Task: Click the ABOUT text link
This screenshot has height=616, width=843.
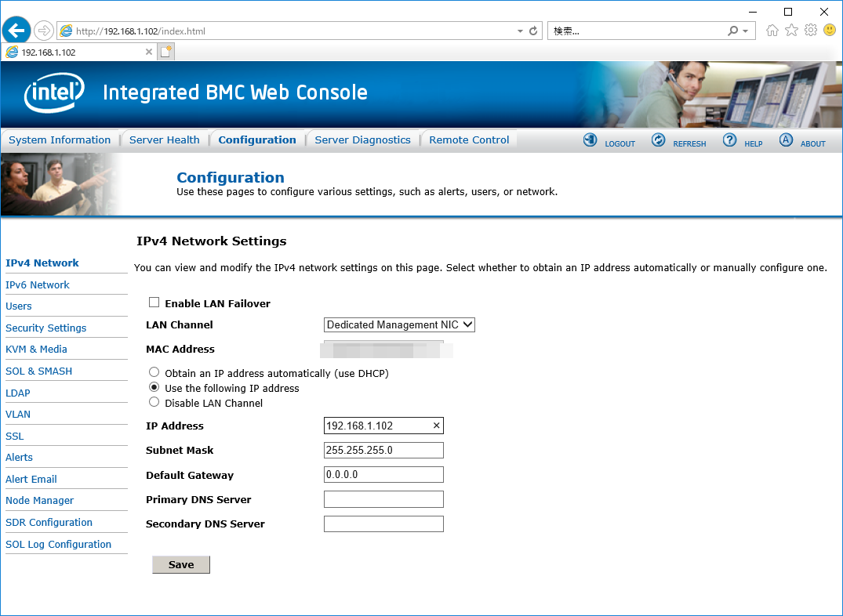Action: click(x=813, y=144)
